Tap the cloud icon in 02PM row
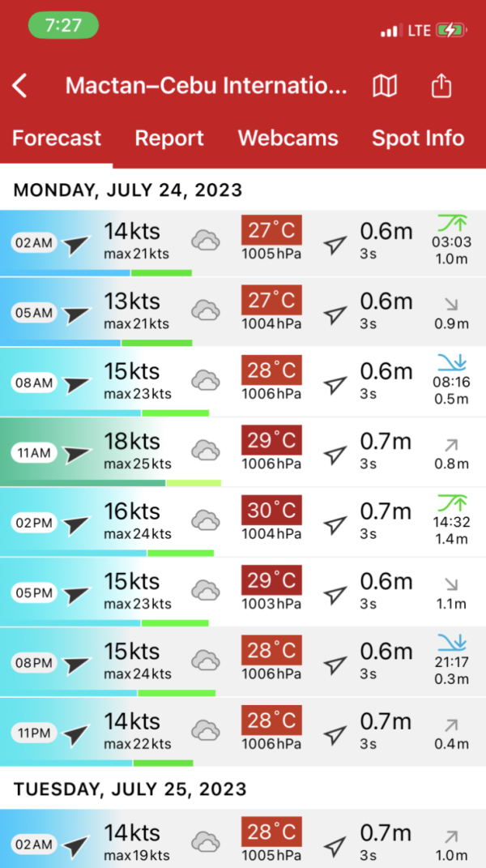 click(x=206, y=521)
